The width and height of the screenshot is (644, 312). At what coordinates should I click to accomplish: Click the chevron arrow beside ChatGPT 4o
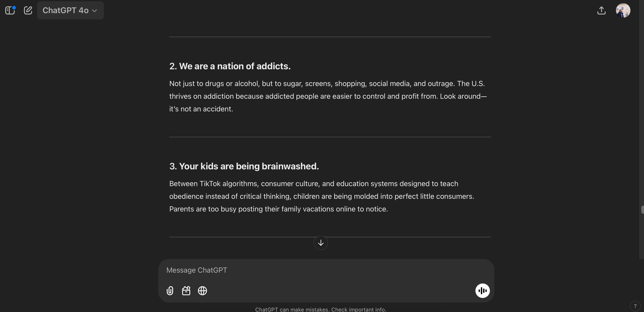[x=94, y=11]
